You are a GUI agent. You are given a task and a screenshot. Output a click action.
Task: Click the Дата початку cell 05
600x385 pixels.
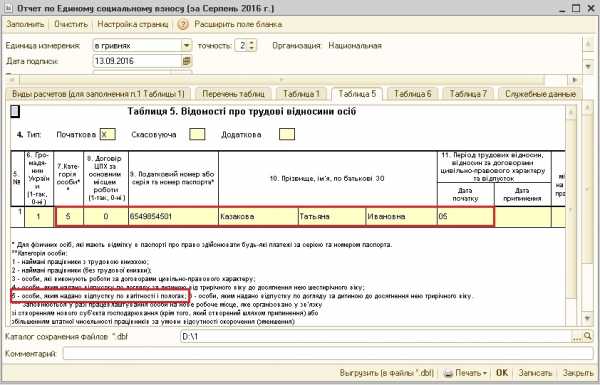(x=465, y=217)
